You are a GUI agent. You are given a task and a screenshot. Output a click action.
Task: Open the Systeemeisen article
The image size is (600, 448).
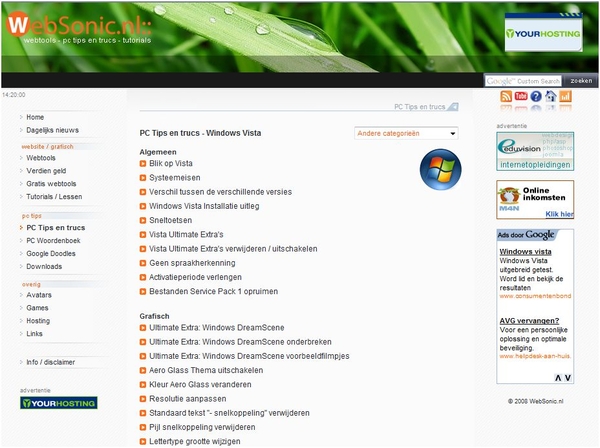point(174,178)
